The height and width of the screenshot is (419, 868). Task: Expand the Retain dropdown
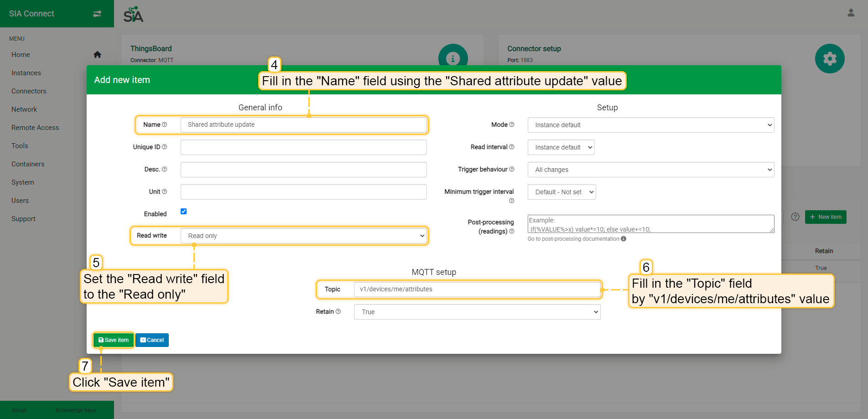[477, 312]
